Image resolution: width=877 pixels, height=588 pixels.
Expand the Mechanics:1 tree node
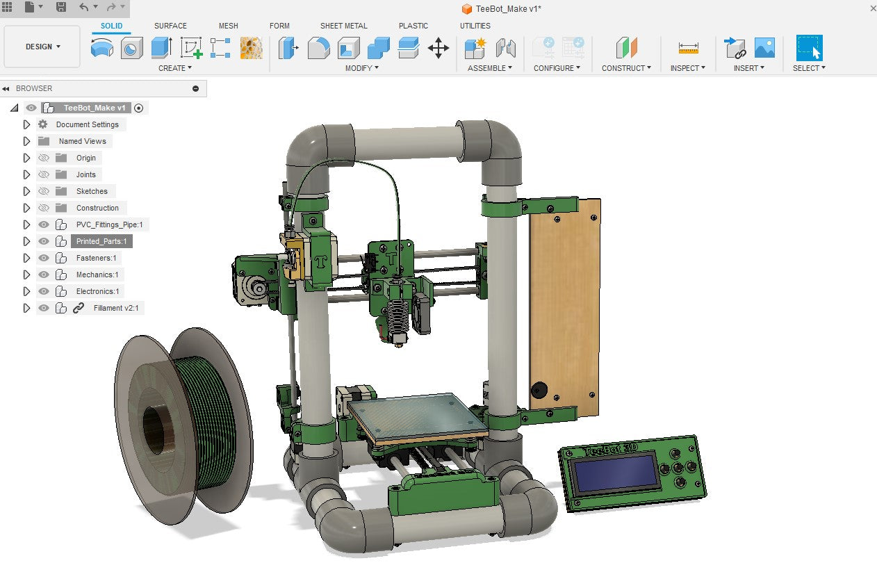(27, 275)
